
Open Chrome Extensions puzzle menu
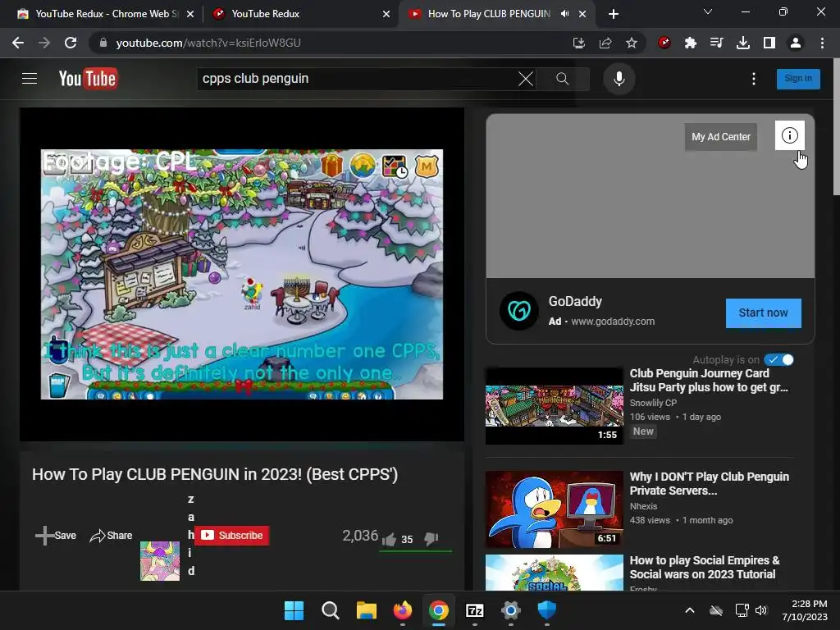pyautogui.click(x=691, y=43)
